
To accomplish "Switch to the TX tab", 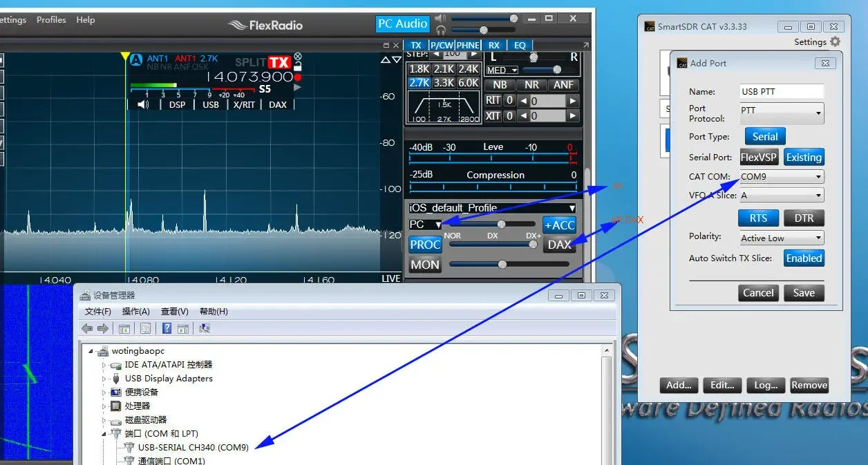I will point(416,46).
